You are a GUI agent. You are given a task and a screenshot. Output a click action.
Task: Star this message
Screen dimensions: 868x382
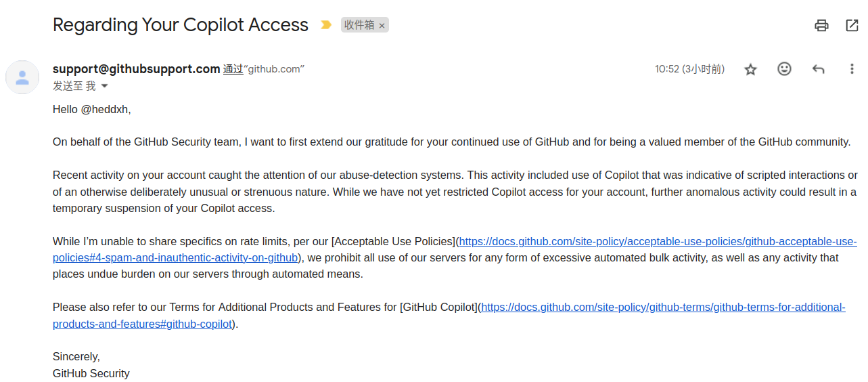750,69
